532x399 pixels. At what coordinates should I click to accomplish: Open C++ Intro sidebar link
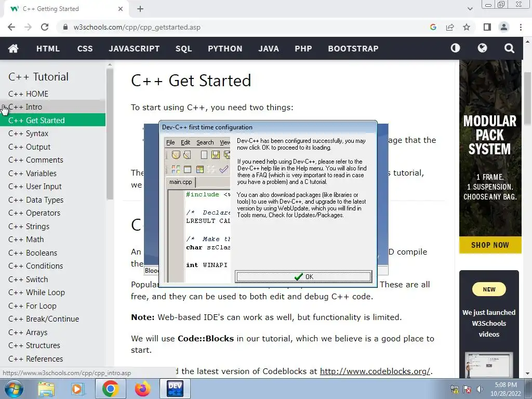52,107
